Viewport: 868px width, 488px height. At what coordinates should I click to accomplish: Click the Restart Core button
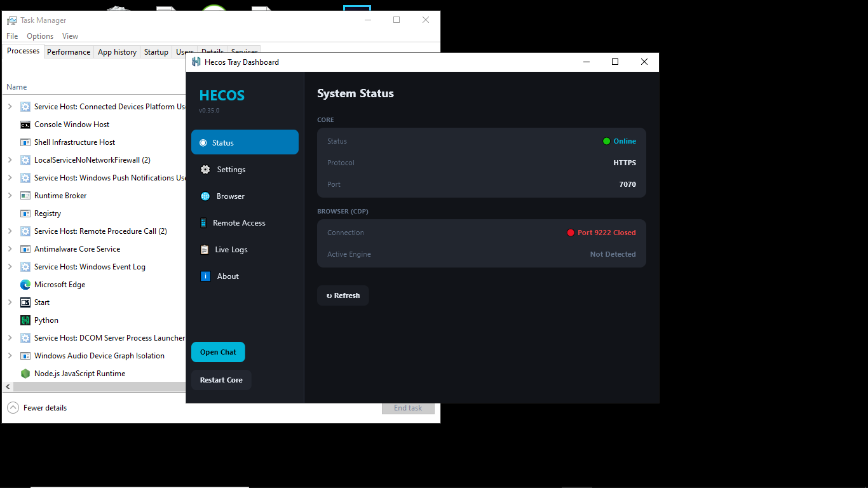tap(221, 380)
